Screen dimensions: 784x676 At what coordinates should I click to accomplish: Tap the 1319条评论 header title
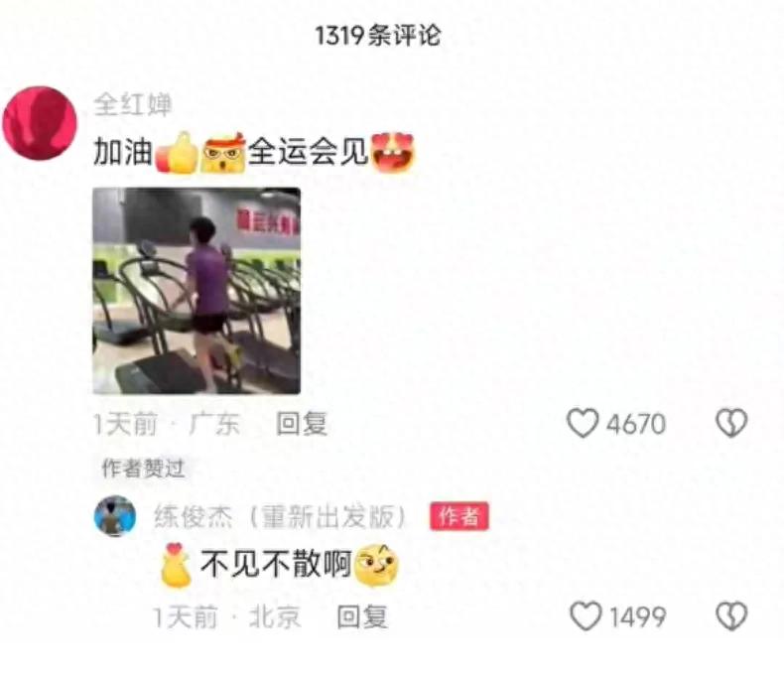tap(378, 36)
